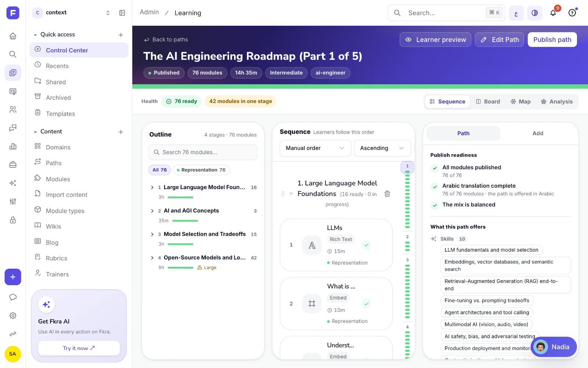
Task: Open the lock icon in left rail
Action: pos(13,220)
